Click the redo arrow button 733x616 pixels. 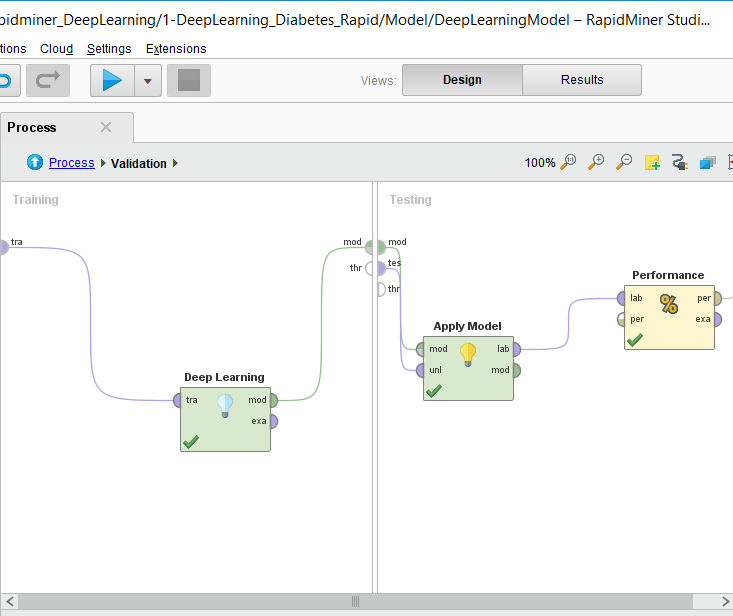48,81
